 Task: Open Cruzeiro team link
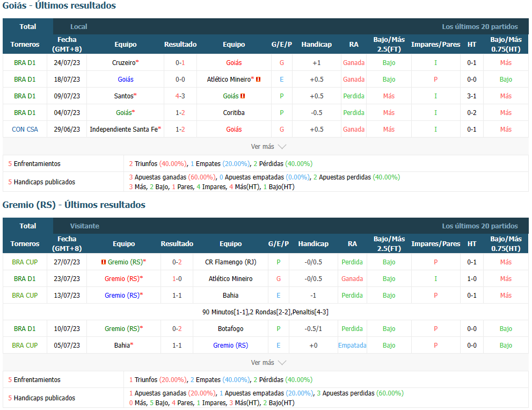124,63
